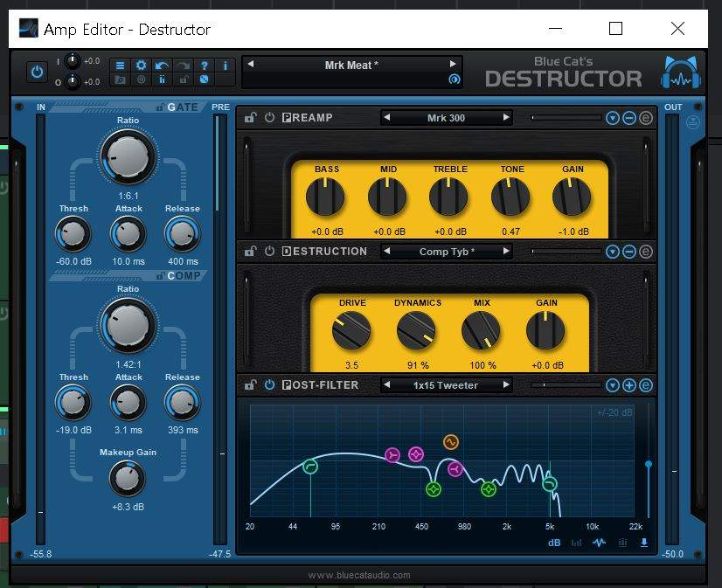Open POST-FILTER section down-arrow menu
The width and height of the screenshot is (722, 588).
click(x=613, y=385)
